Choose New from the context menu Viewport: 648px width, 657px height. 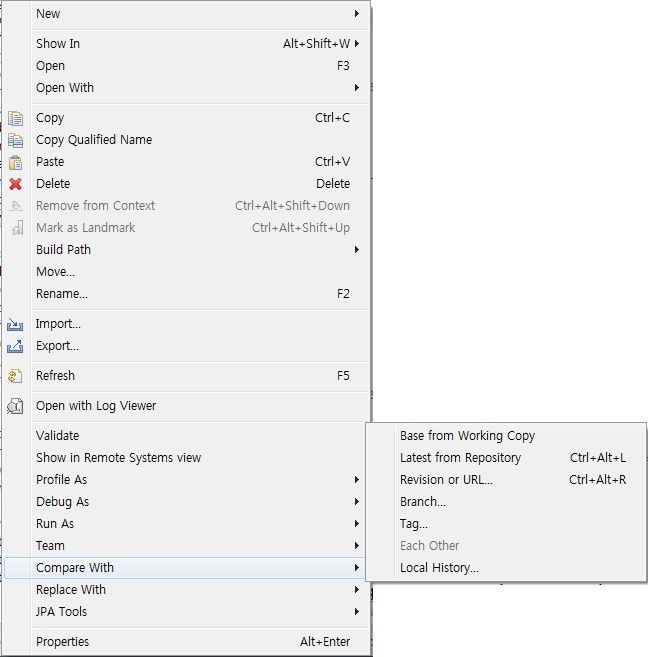click(x=186, y=14)
